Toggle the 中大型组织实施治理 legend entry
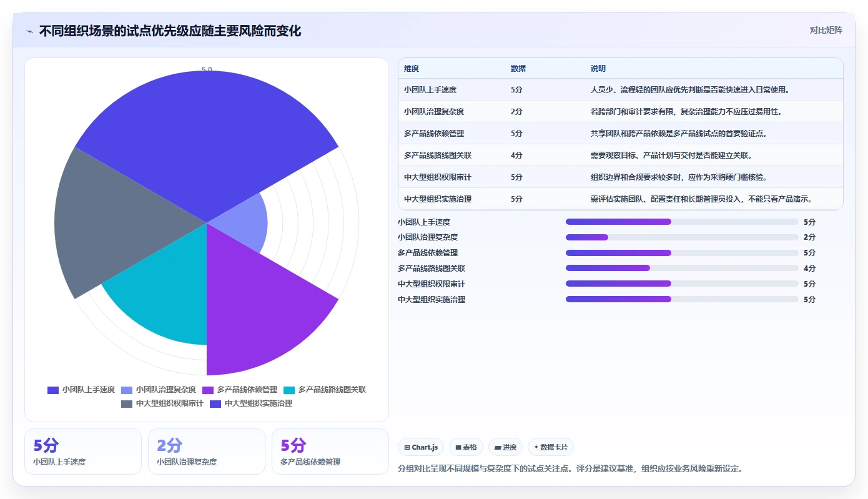This screenshot has width=868, height=499. (251, 403)
